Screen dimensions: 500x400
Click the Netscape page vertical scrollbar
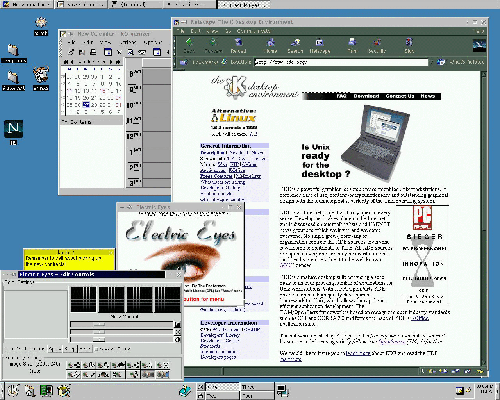(x=484, y=218)
